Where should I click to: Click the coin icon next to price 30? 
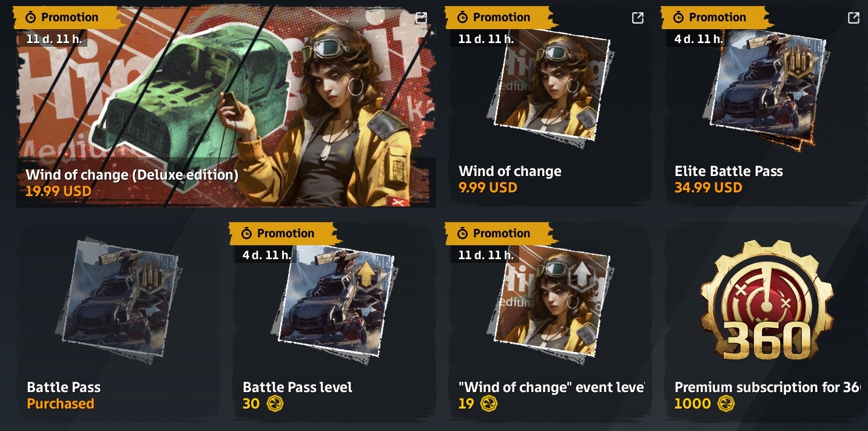pos(274,404)
